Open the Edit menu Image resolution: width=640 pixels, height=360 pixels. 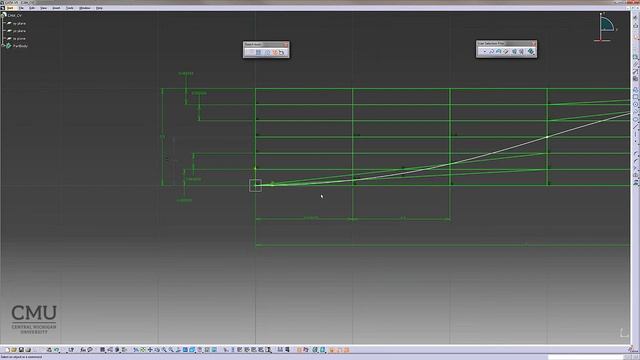point(32,8)
